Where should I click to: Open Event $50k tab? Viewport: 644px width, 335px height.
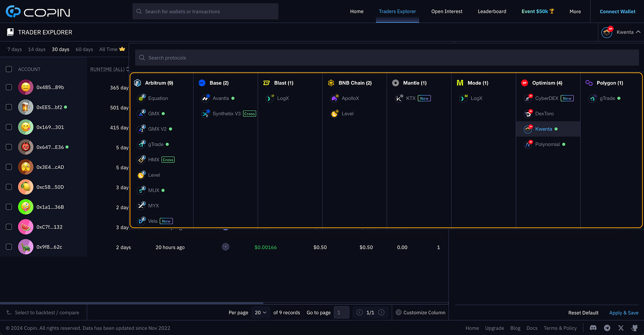538,11
